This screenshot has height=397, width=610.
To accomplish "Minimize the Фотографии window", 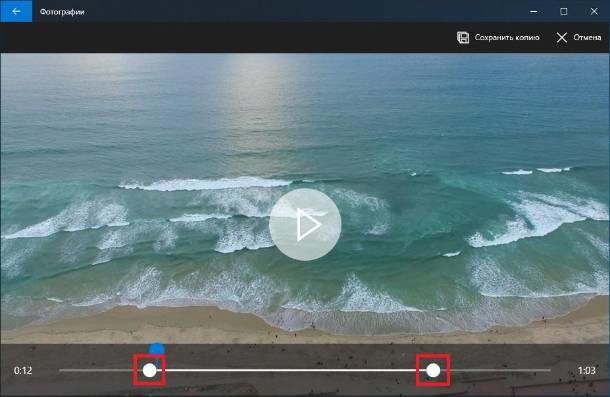I will tap(534, 11).
